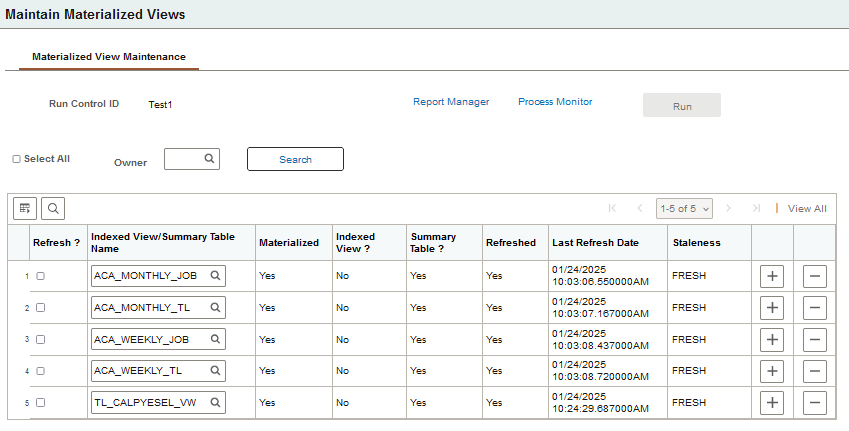Open grid personalize/action menu icon
The width and height of the screenshot is (849, 431).
[x=25, y=208]
